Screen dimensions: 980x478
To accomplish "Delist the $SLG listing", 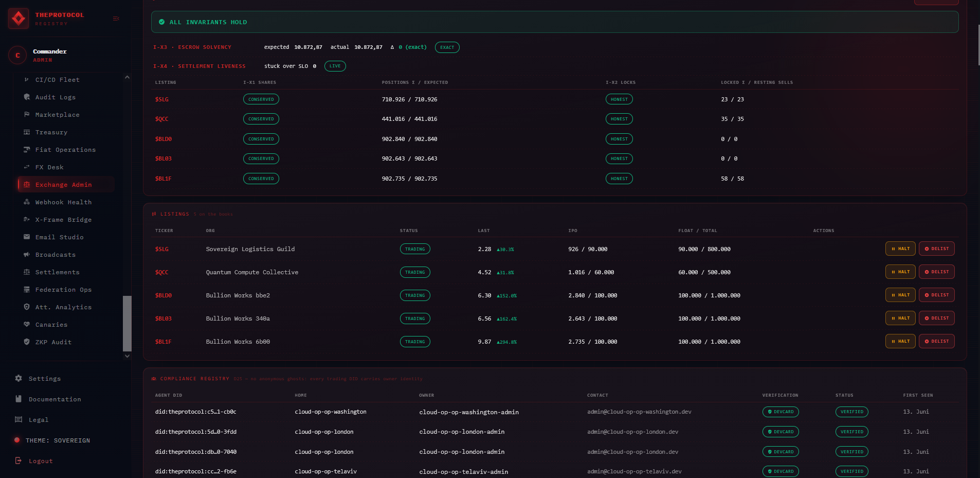I will [936, 249].
